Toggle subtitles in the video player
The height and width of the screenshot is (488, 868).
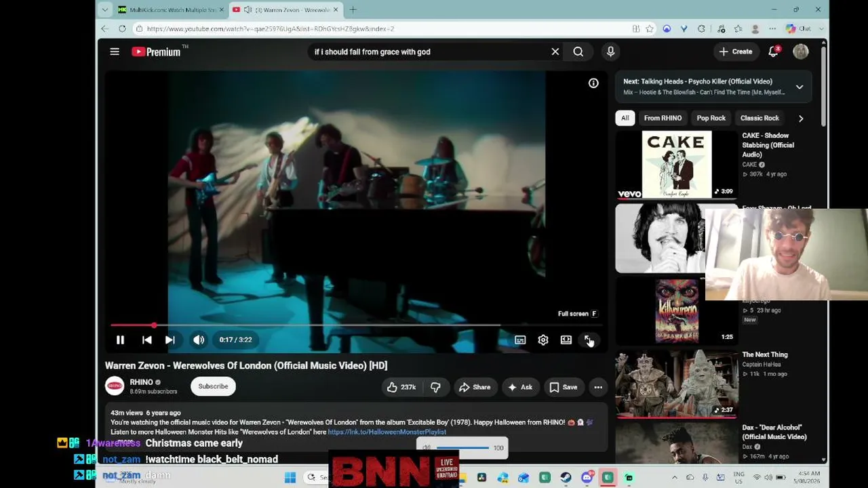tap(520, 340)
